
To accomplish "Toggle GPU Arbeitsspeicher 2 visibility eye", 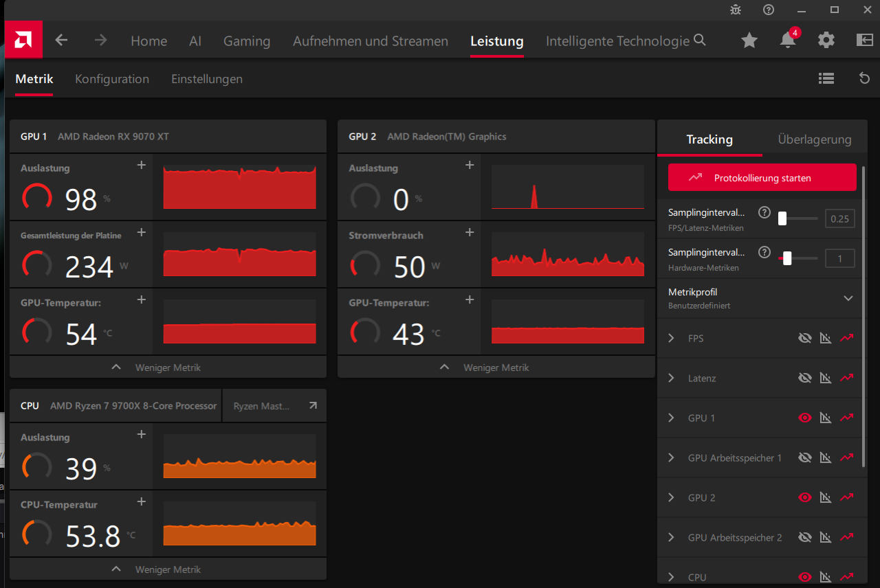I will [x=805, y=537].
